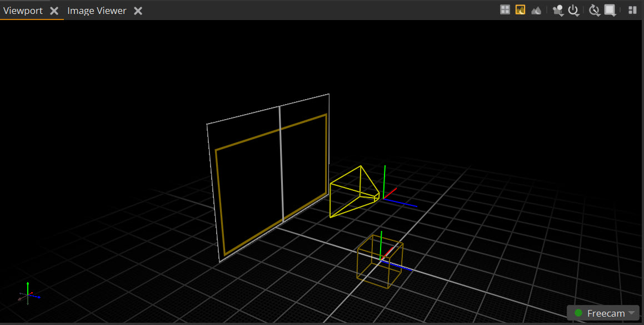Open the camera options dropdown
The width and height of the screenshot is (644, 325).
pyautogui.click(x=558, y=10)
